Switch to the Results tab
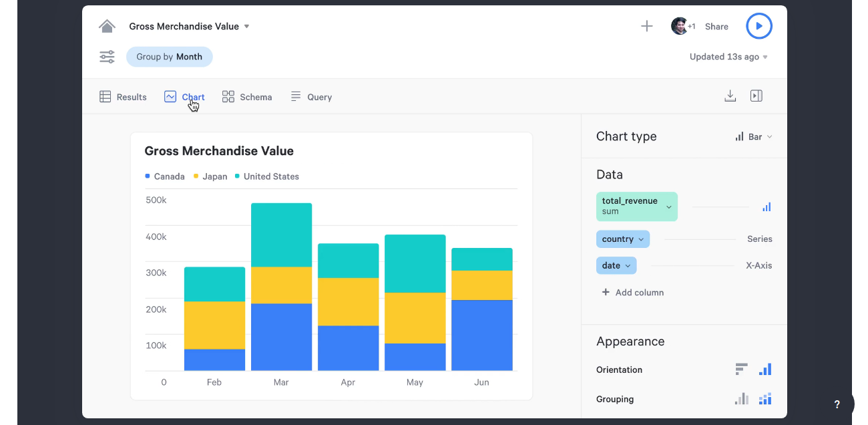 pos(123,97)
